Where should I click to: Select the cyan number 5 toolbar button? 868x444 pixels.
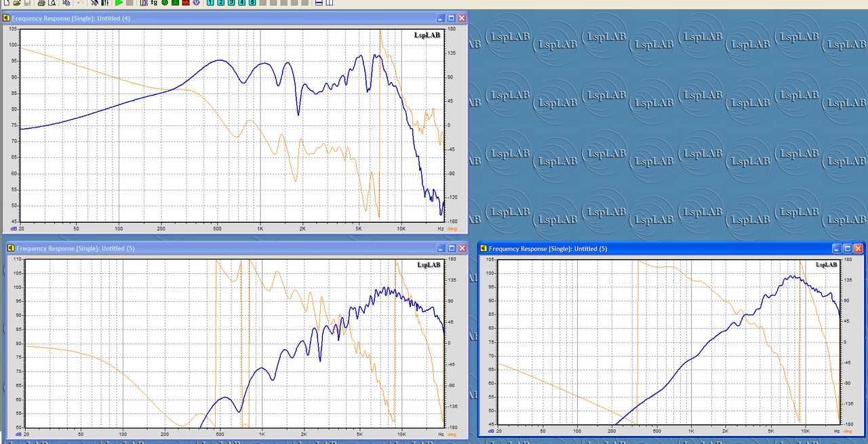[252, 3]
